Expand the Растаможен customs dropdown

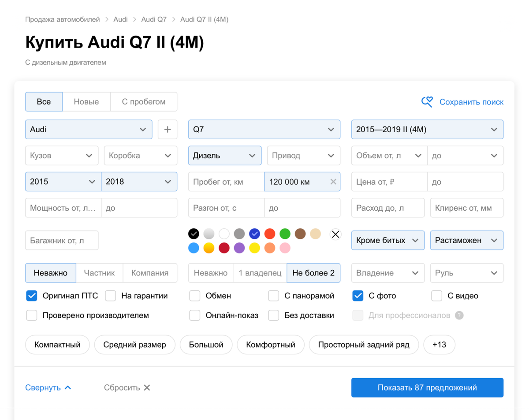(x=467, y=241)
